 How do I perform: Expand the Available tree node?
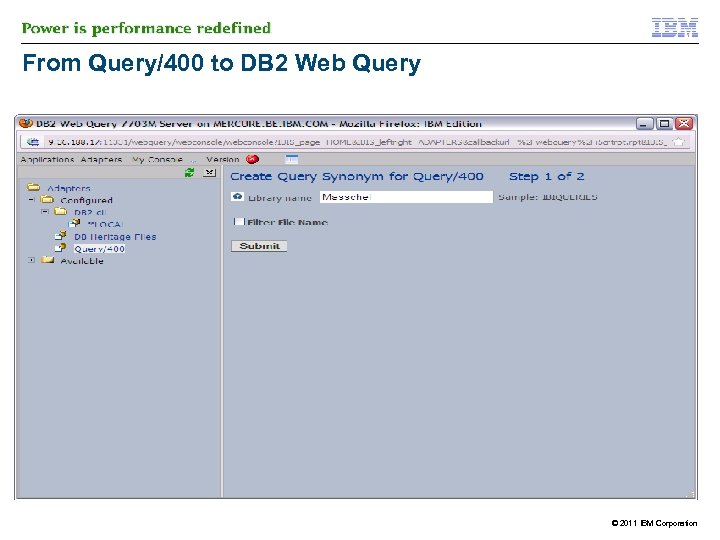(x=31, y=260)
